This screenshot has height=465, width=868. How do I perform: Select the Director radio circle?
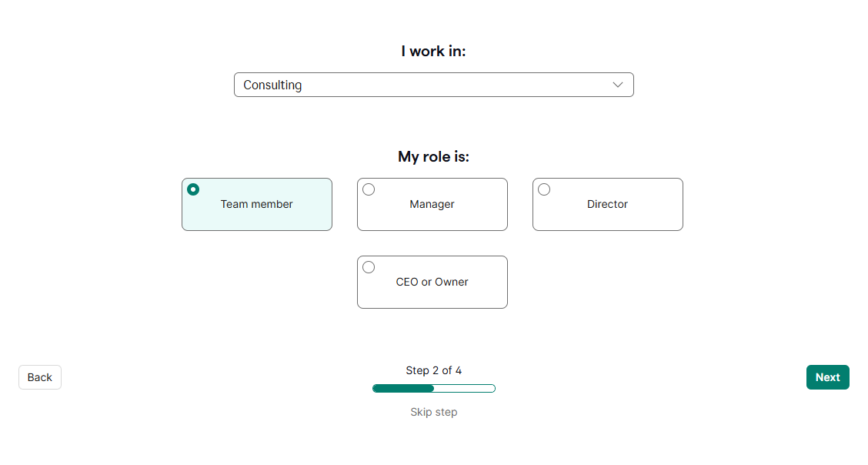[544, 189]
